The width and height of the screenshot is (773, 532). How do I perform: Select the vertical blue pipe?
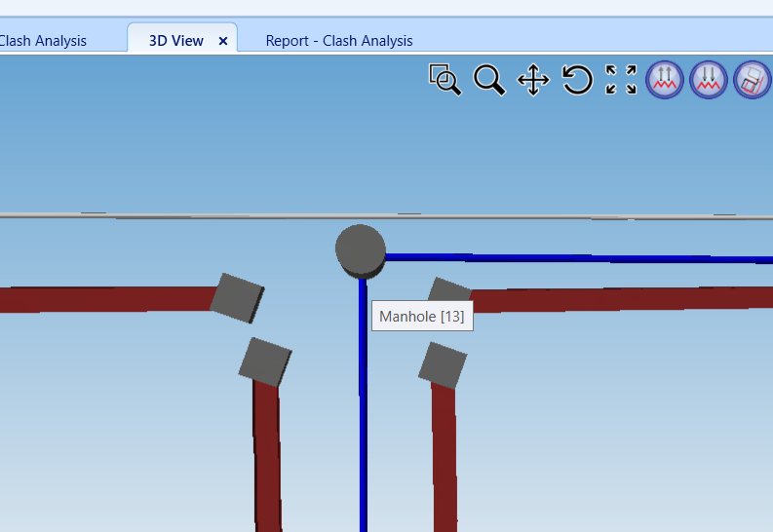point(364,404)
